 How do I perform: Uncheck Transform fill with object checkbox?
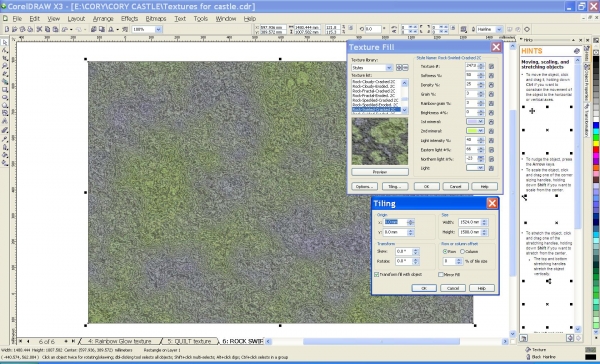coord(377,274)
